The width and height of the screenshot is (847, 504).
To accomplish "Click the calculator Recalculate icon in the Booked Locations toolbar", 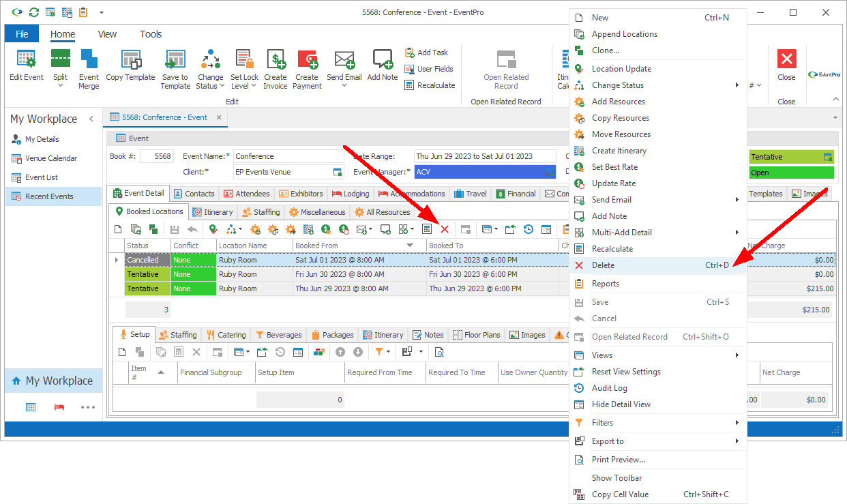I will click(x=427, y=229).
